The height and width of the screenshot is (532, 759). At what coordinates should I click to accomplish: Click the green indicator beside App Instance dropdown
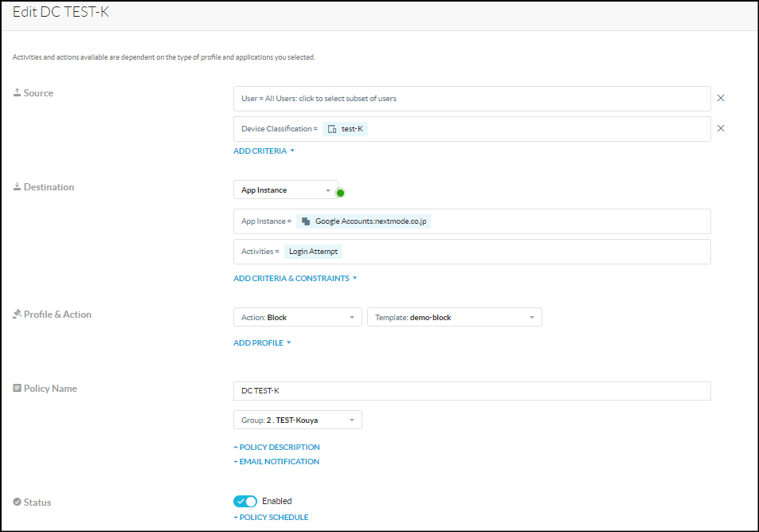click(340, 193)
